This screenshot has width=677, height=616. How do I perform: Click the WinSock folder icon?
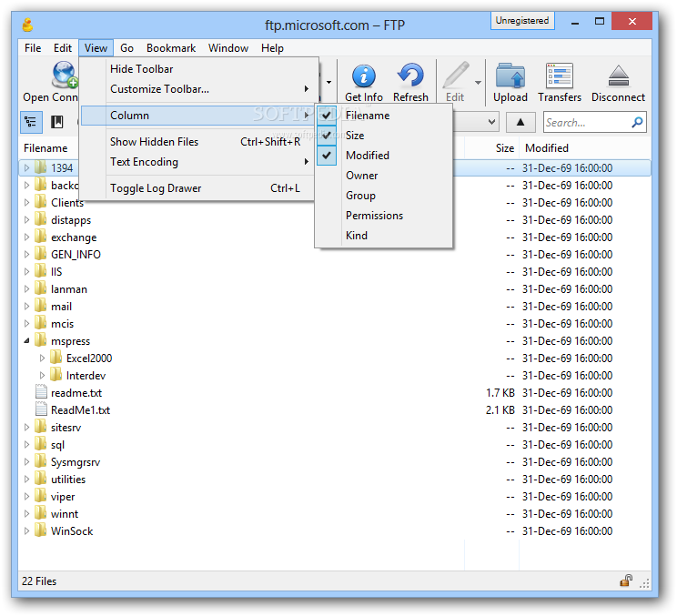[40, 530]
